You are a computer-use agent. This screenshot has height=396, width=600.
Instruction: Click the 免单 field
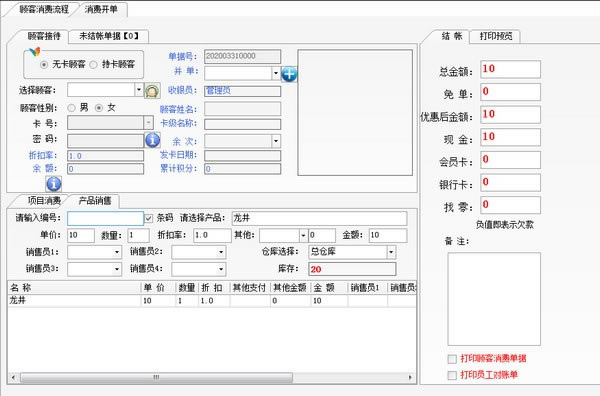pyautogui.click(x=510, y=92)
